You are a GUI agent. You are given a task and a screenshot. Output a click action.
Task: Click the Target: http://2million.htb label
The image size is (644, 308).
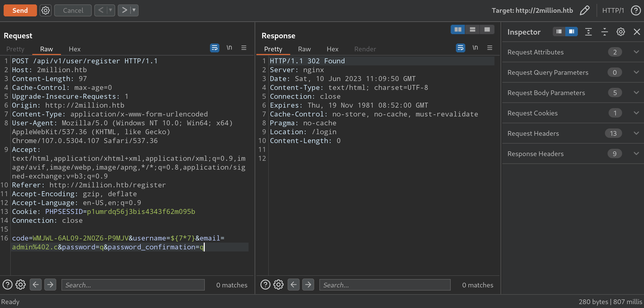click(532, 10)
